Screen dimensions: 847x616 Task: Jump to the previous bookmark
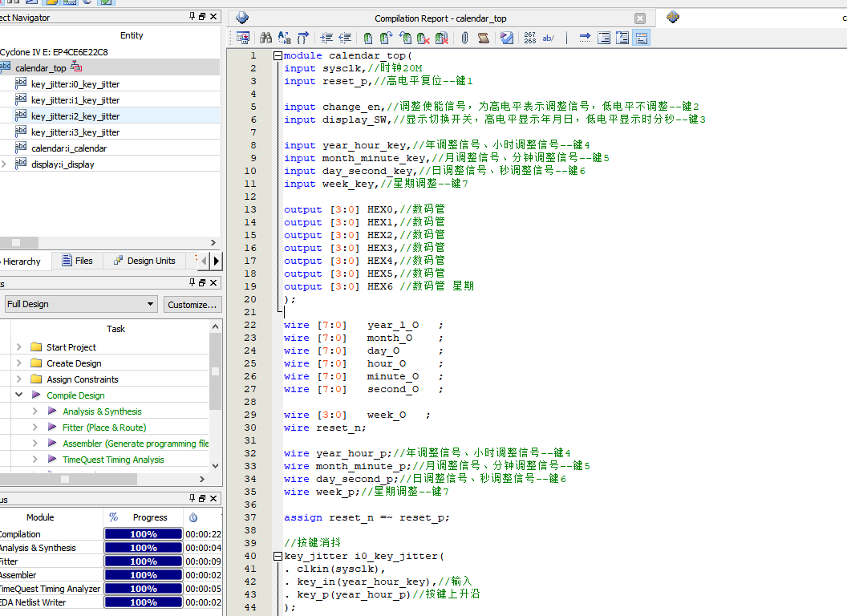click(x=405, y=38)
